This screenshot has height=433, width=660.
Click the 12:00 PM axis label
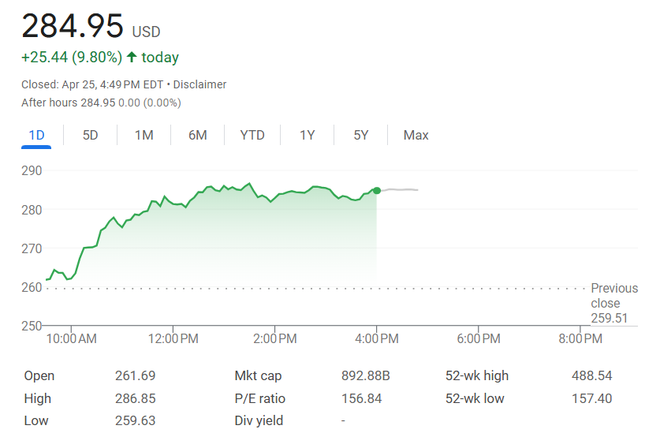[x=173, y=338]
